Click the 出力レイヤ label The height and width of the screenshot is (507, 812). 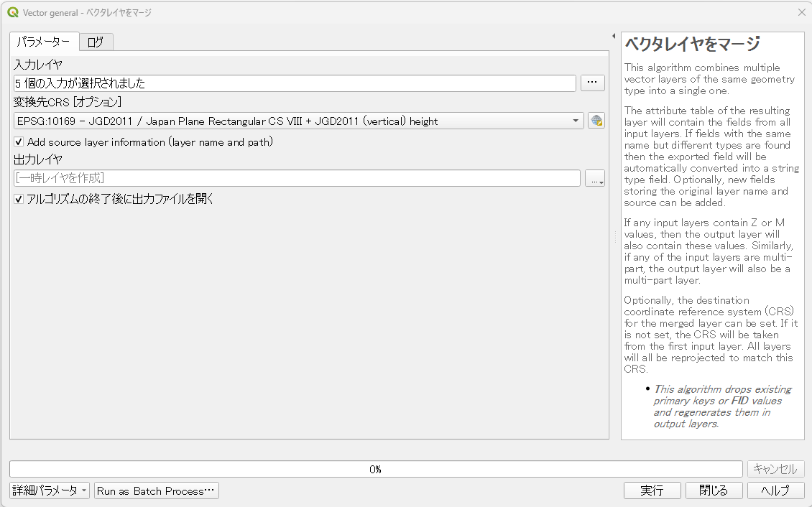[38, 159]
